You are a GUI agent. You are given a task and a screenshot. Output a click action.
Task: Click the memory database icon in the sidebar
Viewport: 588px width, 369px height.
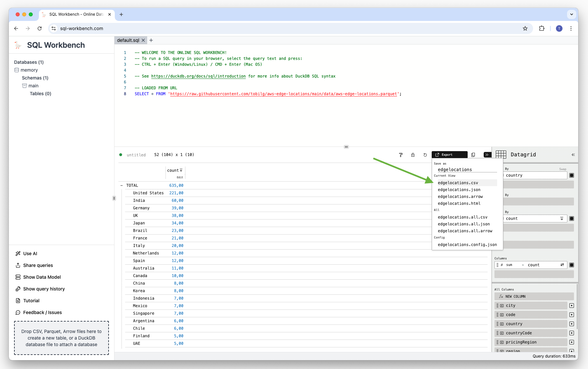17,70
